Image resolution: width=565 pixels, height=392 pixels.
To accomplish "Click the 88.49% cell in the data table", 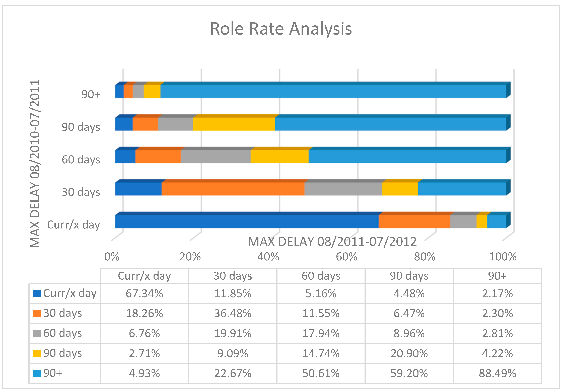I will coord(497,373).
